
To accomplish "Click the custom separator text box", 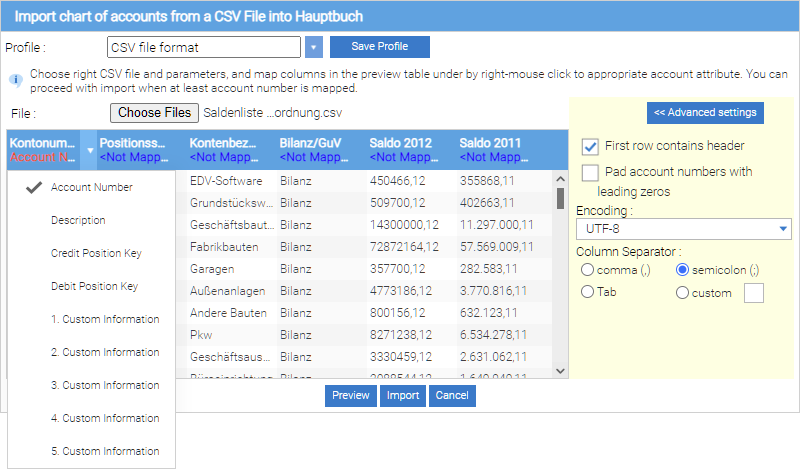I will click(753, 293).
